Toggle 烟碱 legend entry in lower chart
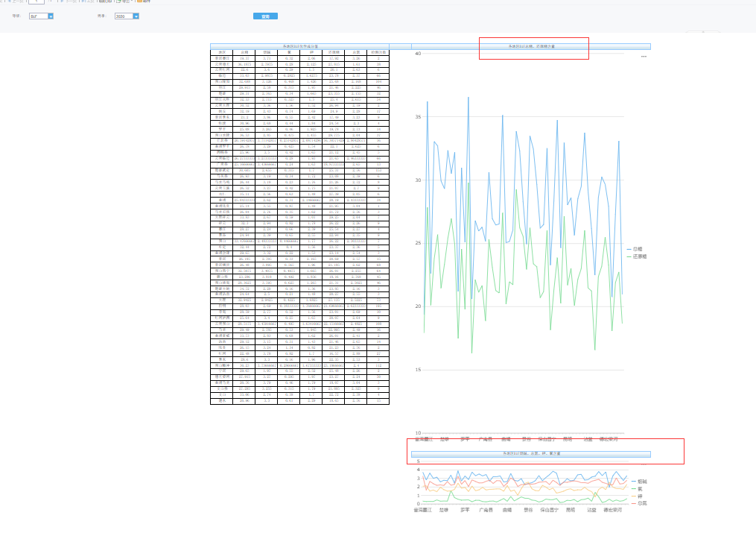The height and width of the screenshot is (536, 756). click(x=639, y=482)
